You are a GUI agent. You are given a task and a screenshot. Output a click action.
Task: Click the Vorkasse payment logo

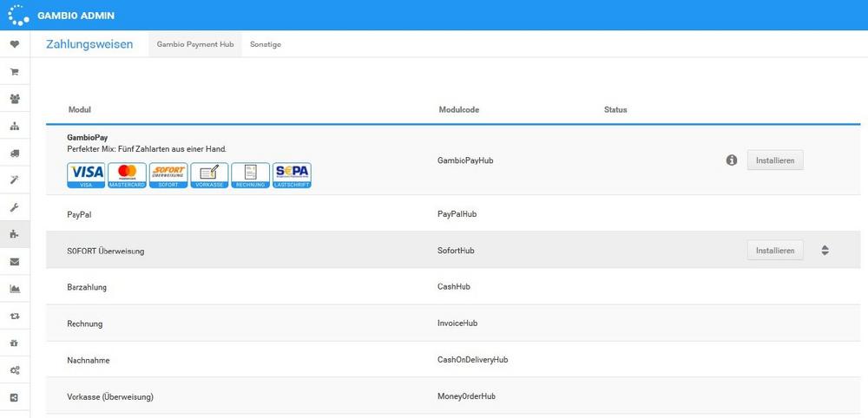pyautogui.click(x=209, y=175)
